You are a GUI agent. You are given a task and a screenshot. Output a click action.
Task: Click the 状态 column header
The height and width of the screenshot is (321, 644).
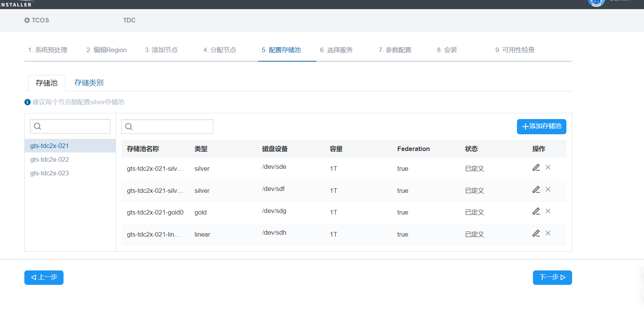471,149
